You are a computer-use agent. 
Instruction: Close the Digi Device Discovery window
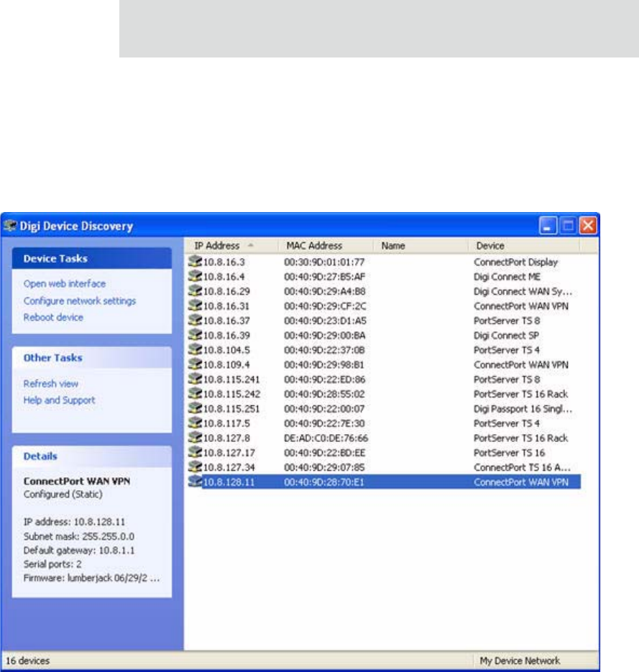point(588,226)
